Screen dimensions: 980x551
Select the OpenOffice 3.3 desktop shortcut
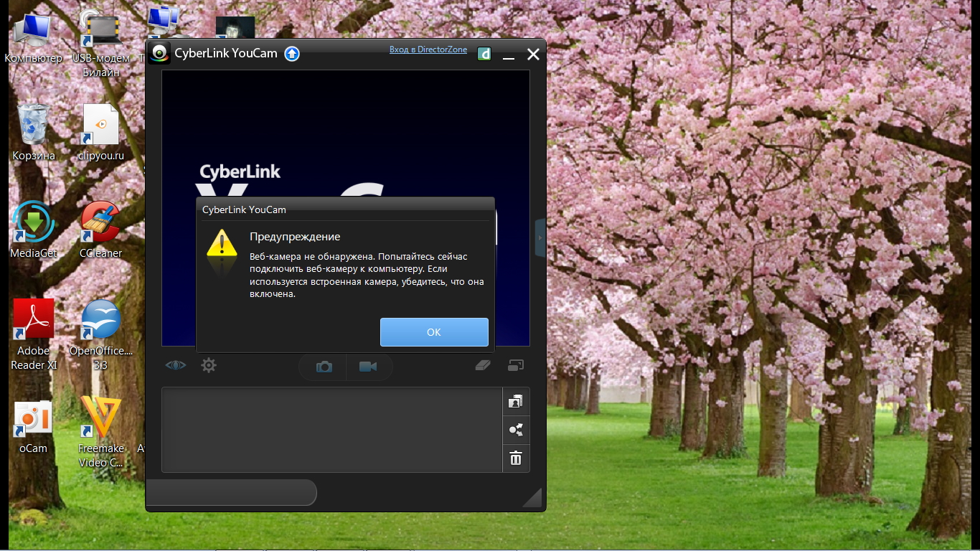coord(101,334)
